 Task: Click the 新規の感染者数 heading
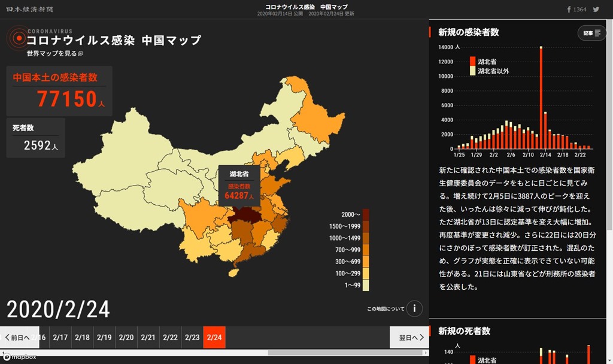(x=468, y=32)
